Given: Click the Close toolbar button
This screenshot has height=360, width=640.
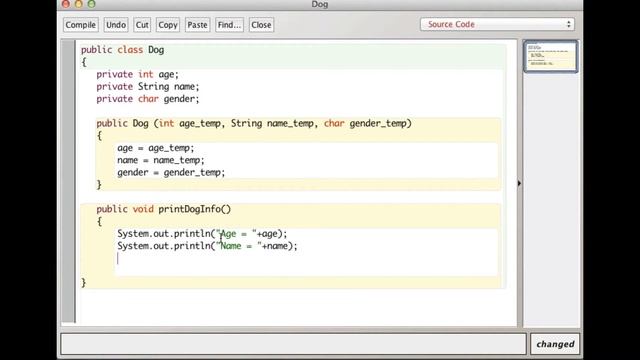Looking at the screenshot, I should tap(261, 25).
